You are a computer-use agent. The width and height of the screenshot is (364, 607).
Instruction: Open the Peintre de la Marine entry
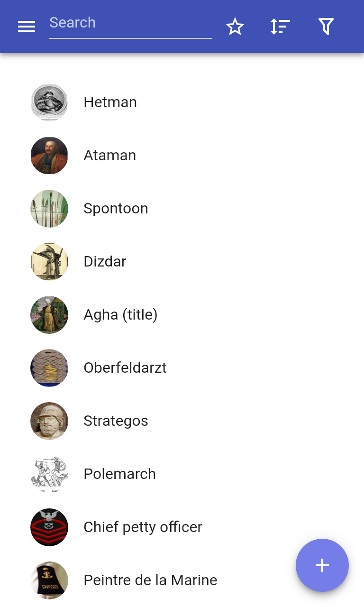point(150,580)
